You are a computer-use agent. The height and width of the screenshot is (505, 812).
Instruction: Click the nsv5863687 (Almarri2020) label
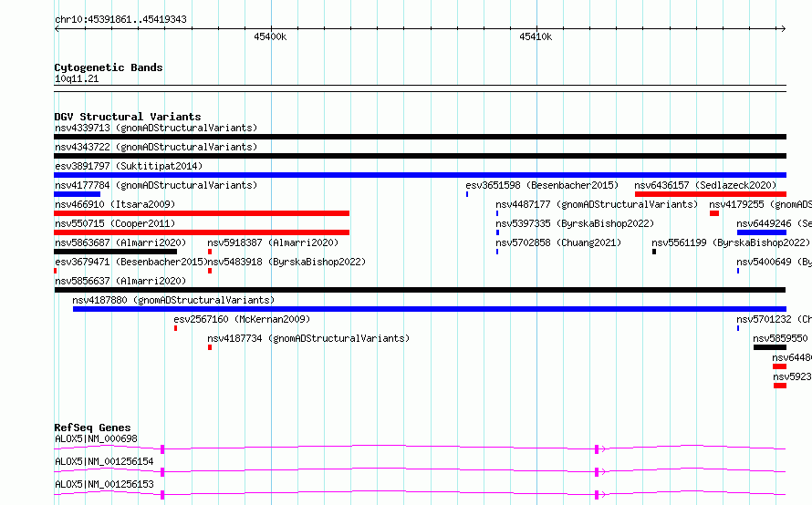pos(120,242)
